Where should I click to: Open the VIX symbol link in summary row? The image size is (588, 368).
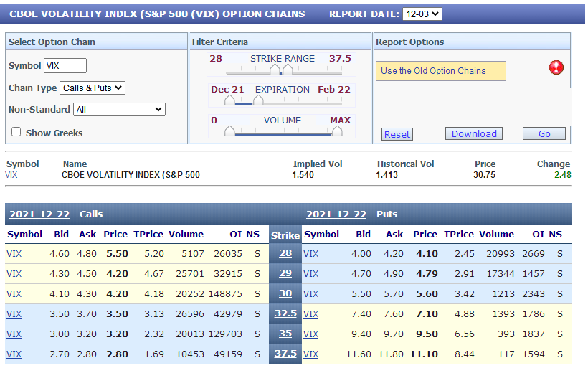[x=11, y=175]
